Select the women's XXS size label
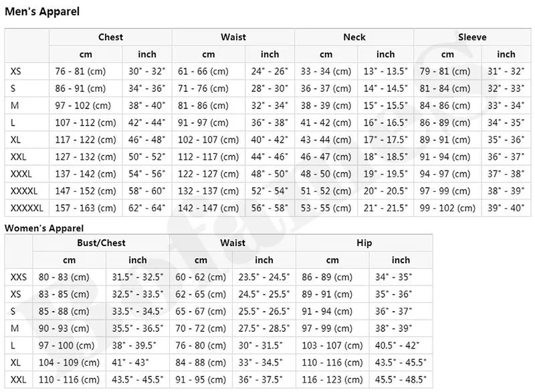Image resolution: width=535 pixels, height=392 pixels. 19,277
